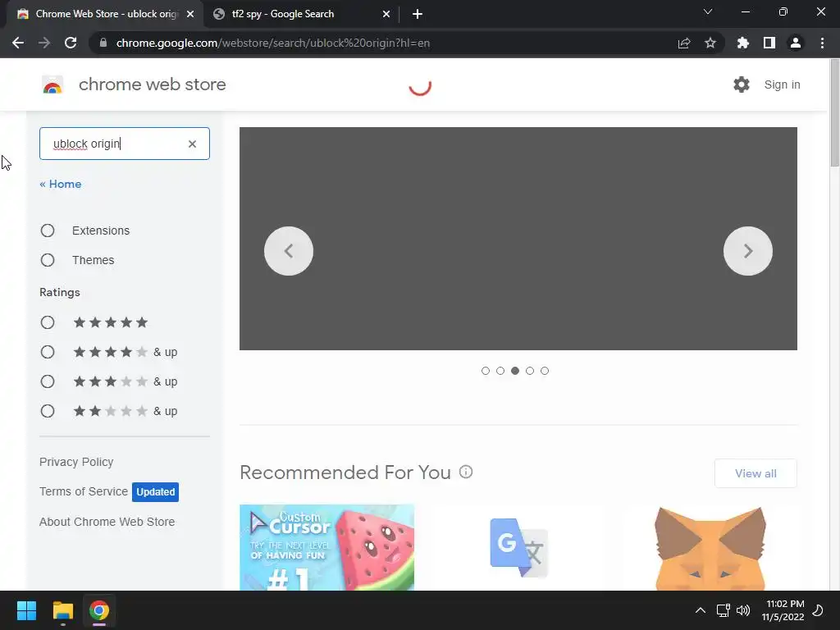Screen dimensions: 840x630
Task: Clear the search box with the X
Action: tap(192, 144)
